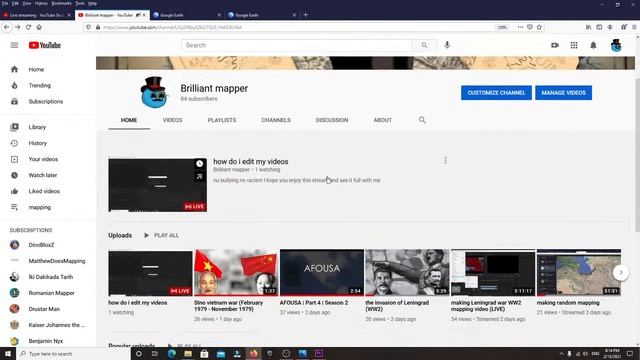This screenshot has width=640, height=360.
Task: Bookmark this page with star icon
Action: [x=539, y=27]
